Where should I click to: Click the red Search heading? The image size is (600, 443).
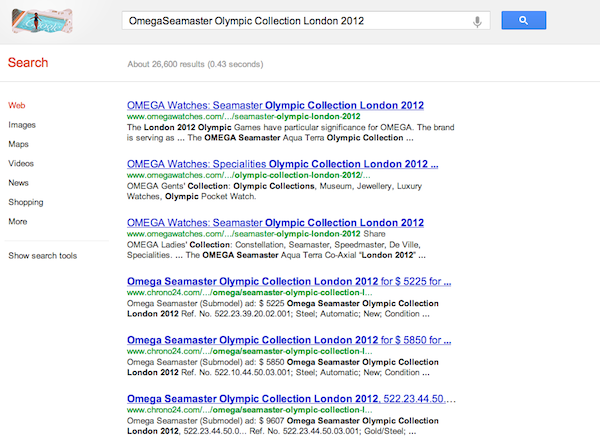(x=28, y=62)
